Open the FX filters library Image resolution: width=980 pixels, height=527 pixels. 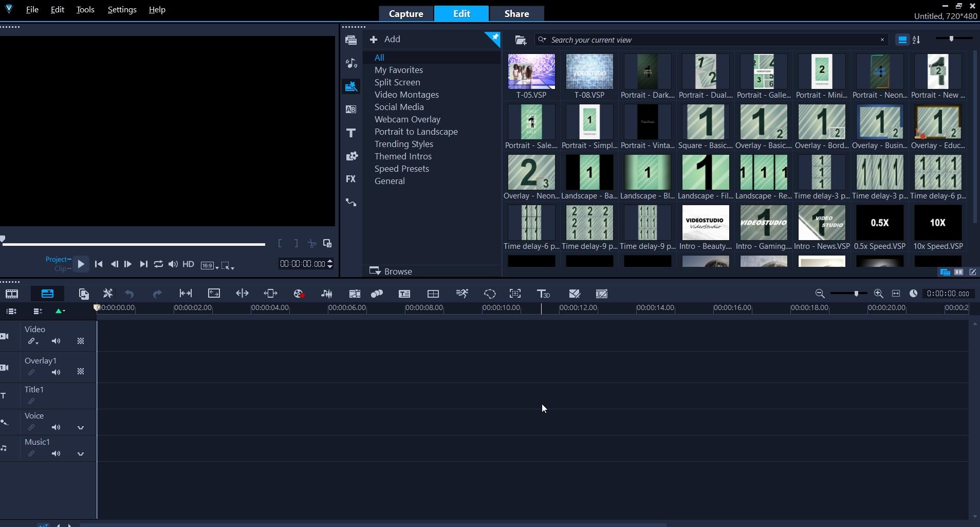[351, 179]
